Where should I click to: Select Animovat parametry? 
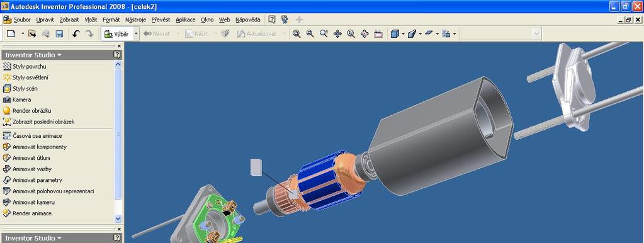pos(33,180)
